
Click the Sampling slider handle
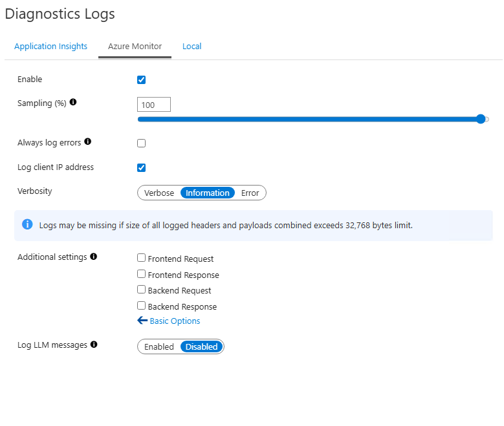coord(481,119)
